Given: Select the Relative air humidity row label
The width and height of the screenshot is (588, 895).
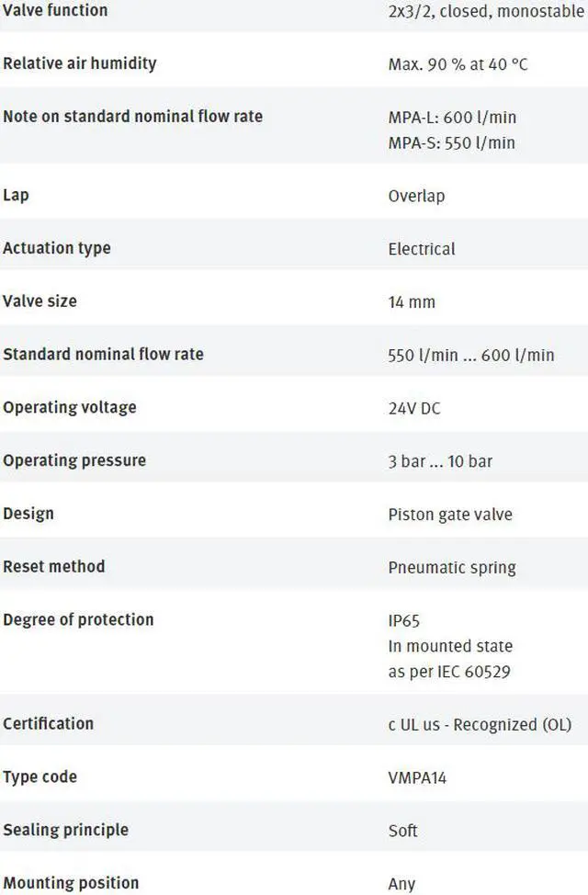Looking at the screenshot, I should coord(79,63).
